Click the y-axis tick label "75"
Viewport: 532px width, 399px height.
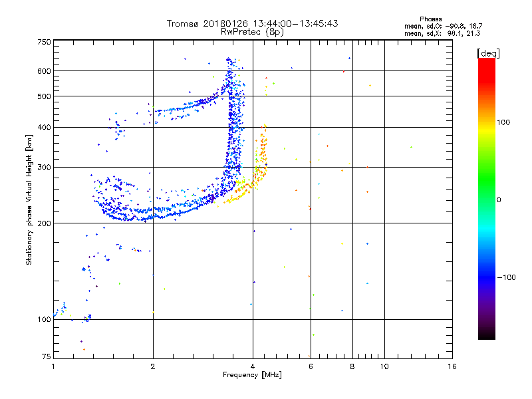[47, 356]
